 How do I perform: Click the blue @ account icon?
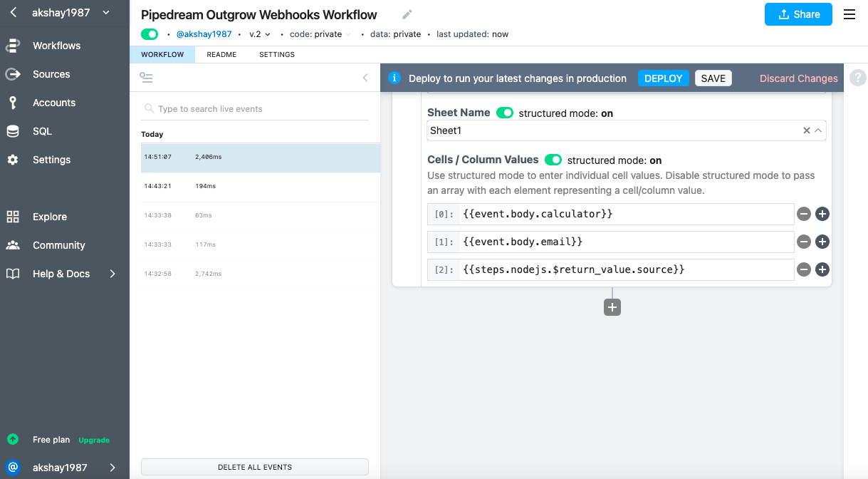point(13,468)
